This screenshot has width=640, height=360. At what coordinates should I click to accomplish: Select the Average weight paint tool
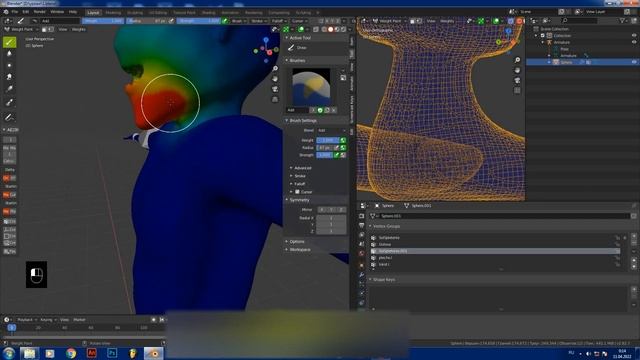9,65
